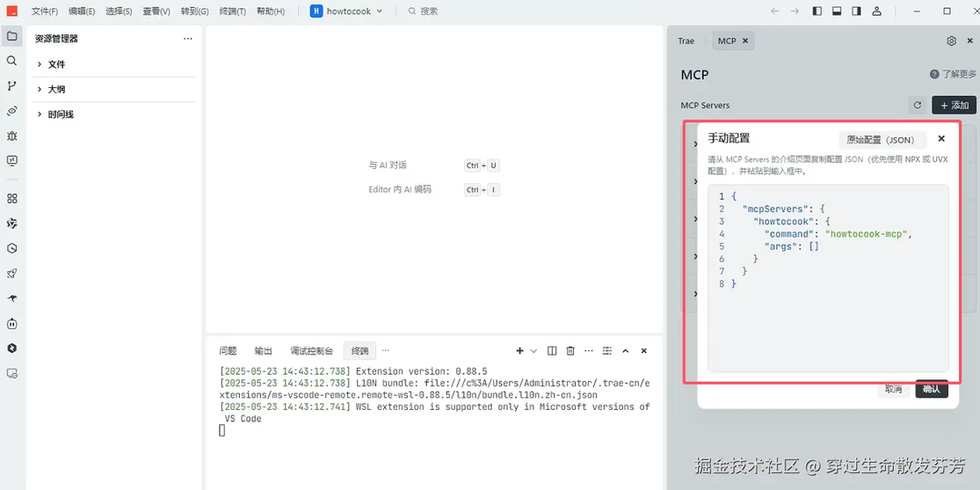Click the 确认 button in dialog
This screenshot has height=490, width=980.
932,389
